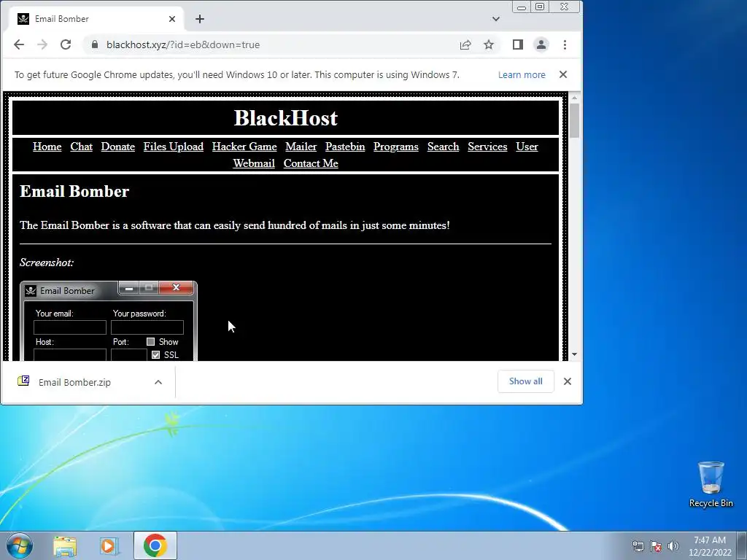
Task: Click the address bar URL
Action: tap(183, 44)
